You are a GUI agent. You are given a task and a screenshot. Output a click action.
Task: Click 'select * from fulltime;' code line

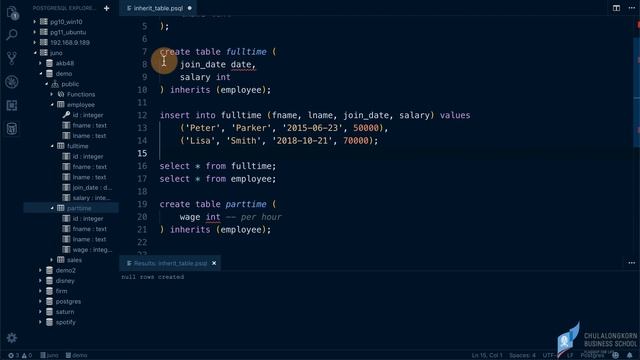tap(218, 166)
